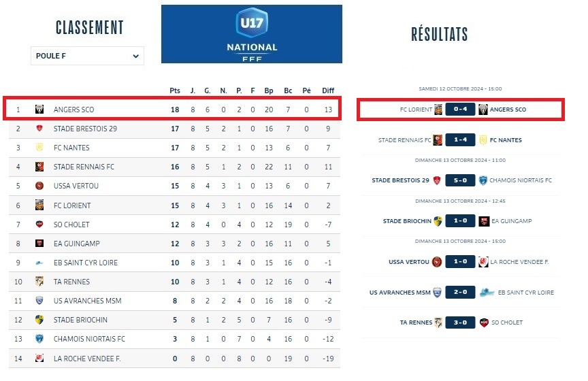Select TA Rennes team name in standings

(71, 282)
